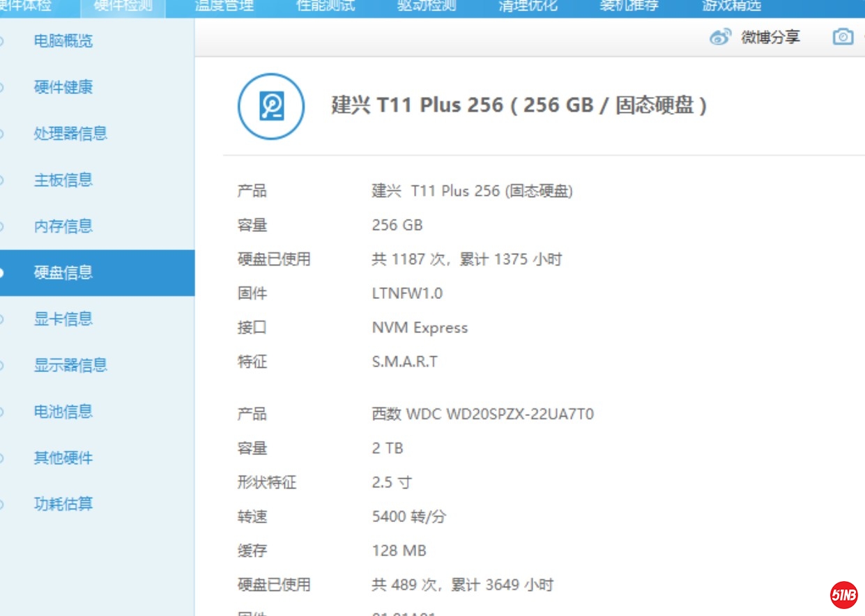Click the product value 西数 WDC WD20SPZX-22UA7T0

point(482,414)
